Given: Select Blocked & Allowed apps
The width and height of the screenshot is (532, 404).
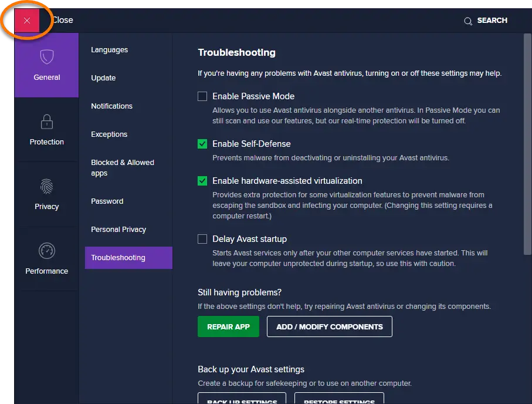Looking at the screenshot, I should [x=123, y=167].
